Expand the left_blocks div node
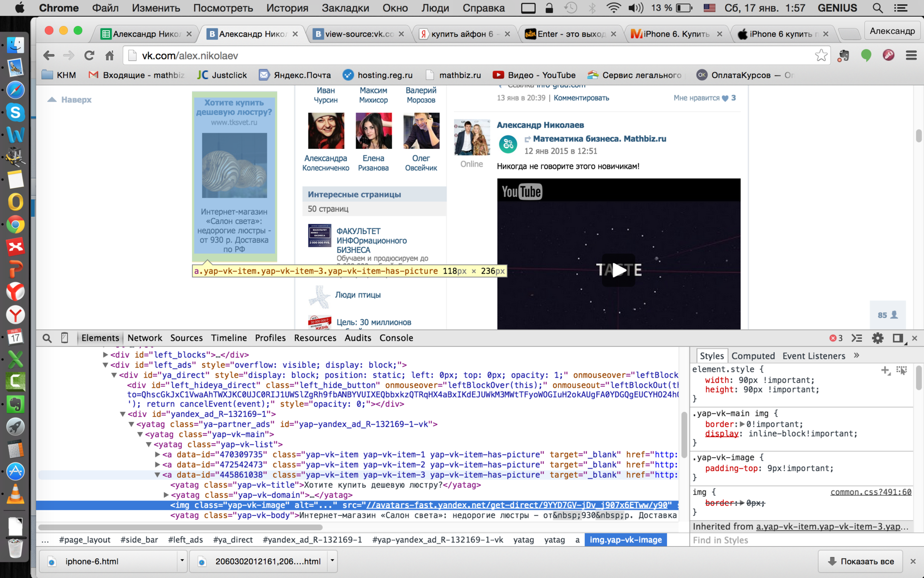 tap(105, 355)
